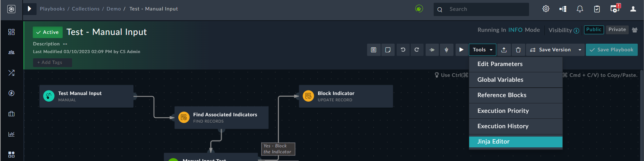Click the export playbook upload icon
Screen dimensions: 644x161
504,50
